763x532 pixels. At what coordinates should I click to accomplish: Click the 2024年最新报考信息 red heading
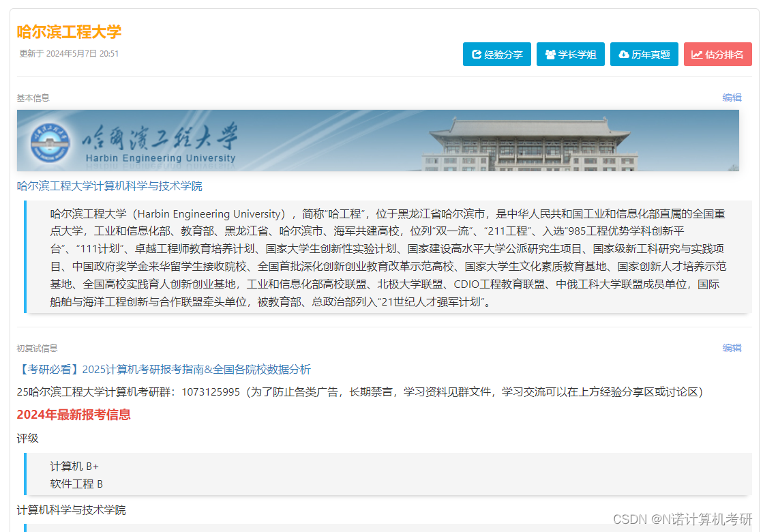(74, 415)
